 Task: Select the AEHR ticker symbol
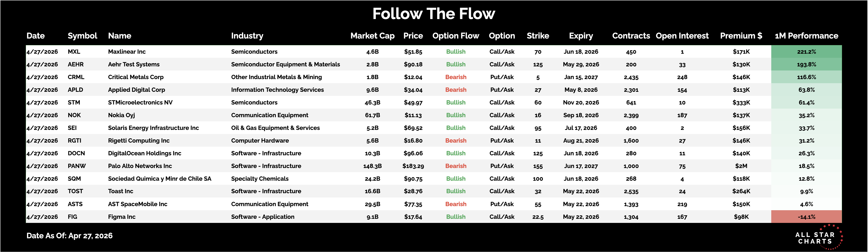pyautogui.click(x=75, y=64)
